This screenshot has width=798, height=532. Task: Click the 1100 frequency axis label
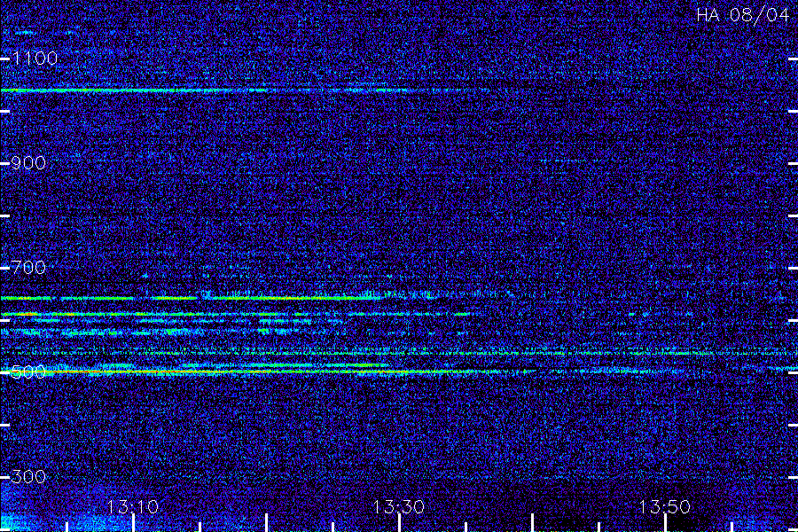click(x=35, y=59)
